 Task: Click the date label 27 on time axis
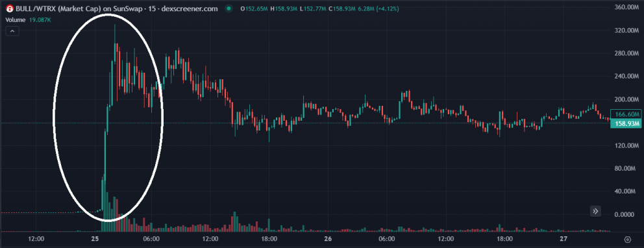click(x=563, y=239)
